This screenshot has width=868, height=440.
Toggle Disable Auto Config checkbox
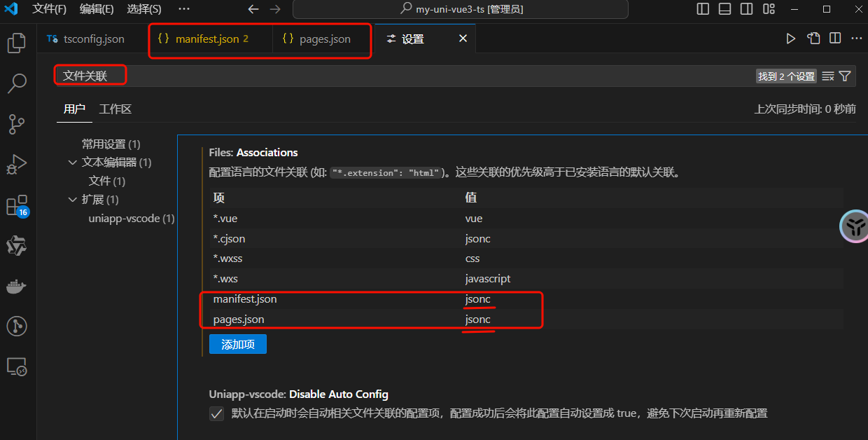point(217,413)
